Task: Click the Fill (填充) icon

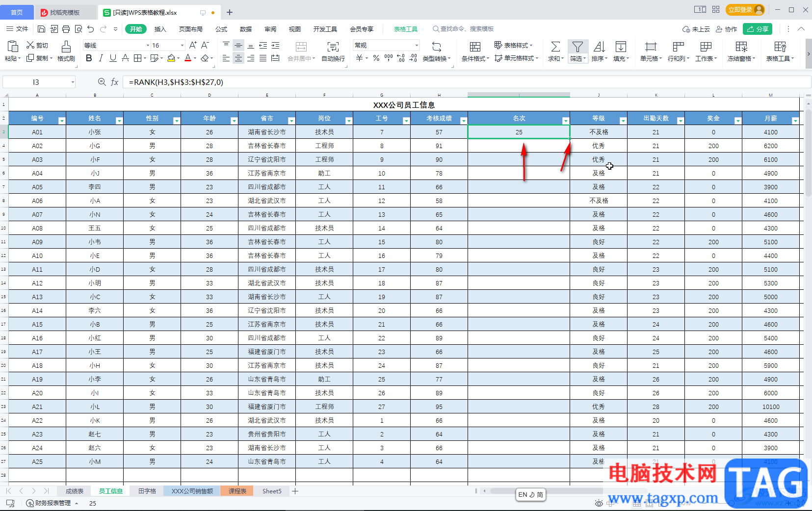Action: pyautogui.click(x=621, y=47)
